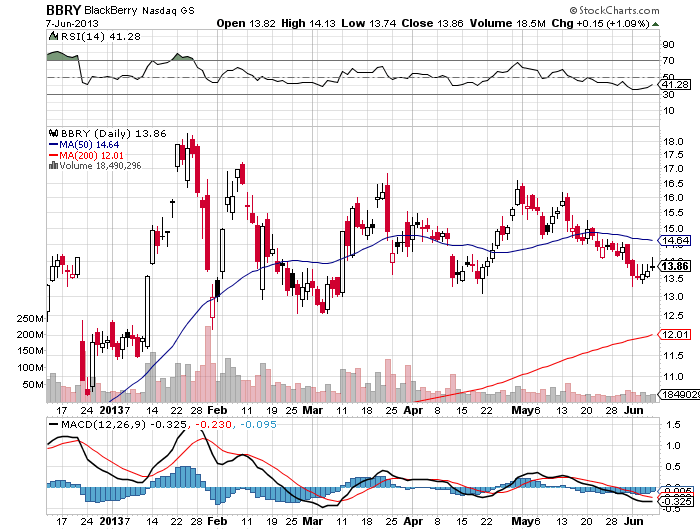
Task: Click the 250M volume axis label
Action: [30, 319]
